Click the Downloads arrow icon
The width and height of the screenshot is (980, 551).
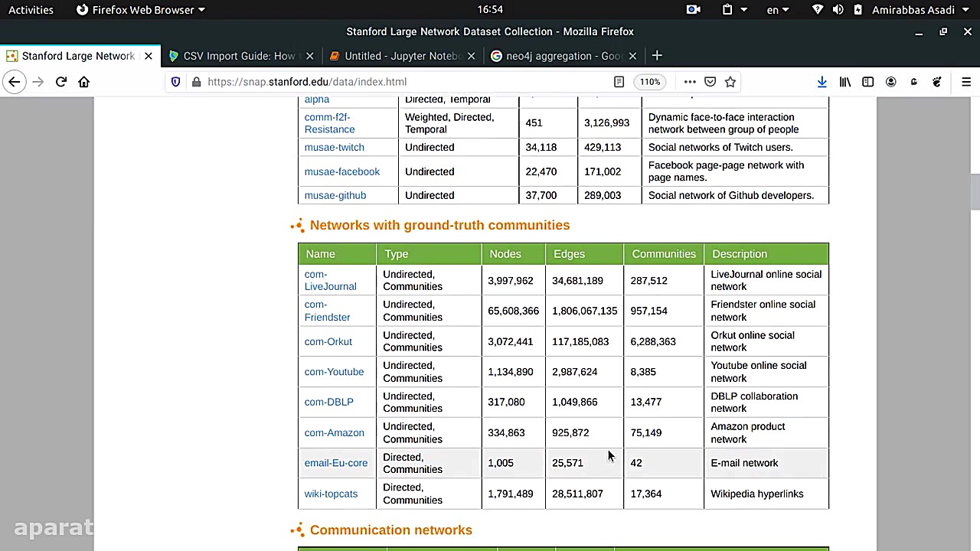tap(822, 82)
